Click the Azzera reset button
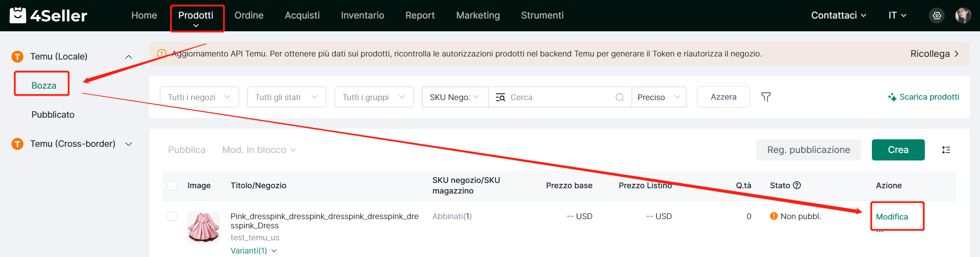The width and height of the screenshot is (980, 257). 723,97
